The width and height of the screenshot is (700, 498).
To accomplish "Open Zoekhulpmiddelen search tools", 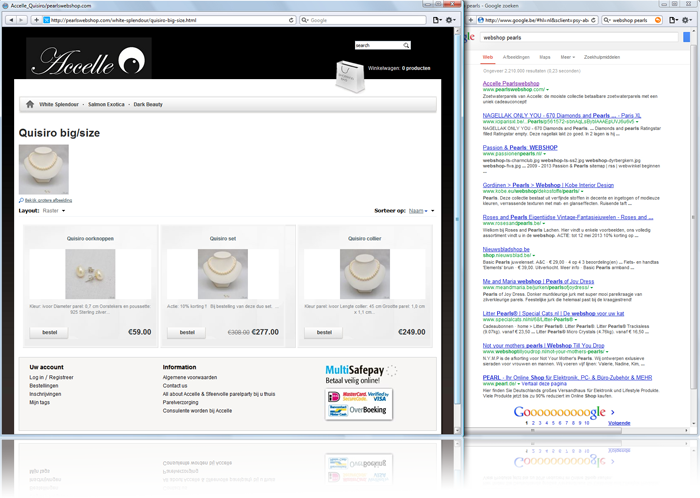I will click(602, 57).
